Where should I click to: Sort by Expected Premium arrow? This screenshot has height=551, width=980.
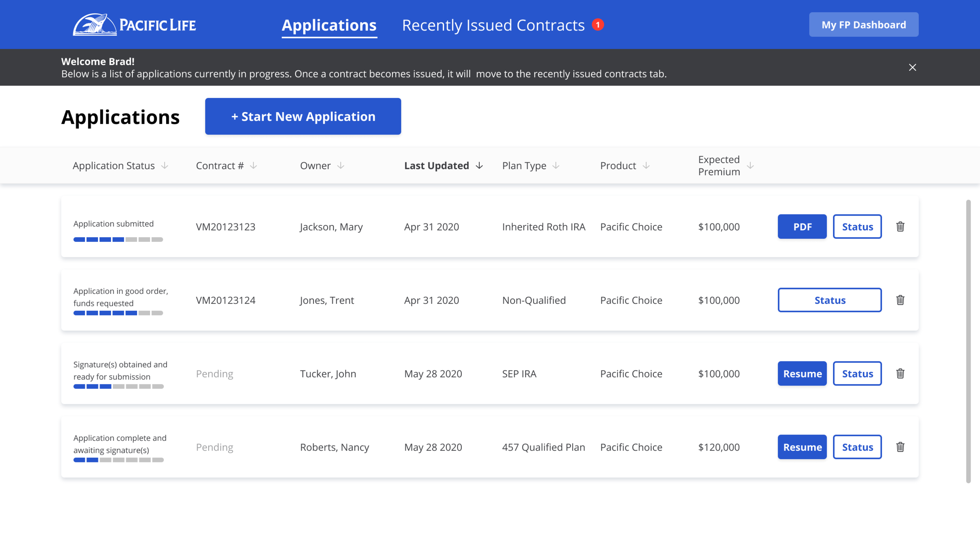pos(750,165)
